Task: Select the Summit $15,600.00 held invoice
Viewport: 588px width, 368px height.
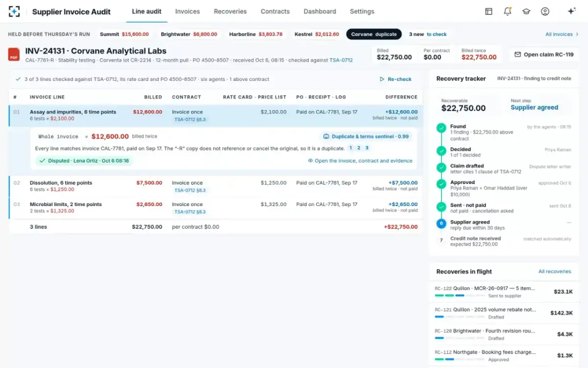Action: point(124,34)
